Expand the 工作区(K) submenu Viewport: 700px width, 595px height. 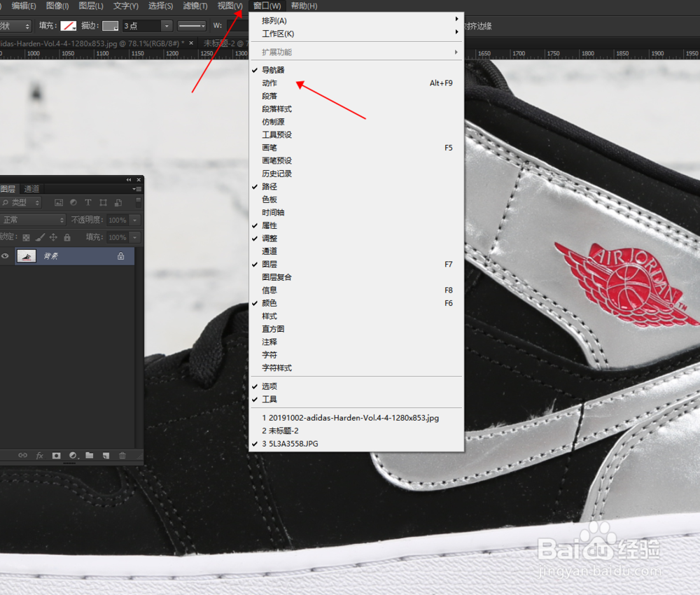coord(356,34)
